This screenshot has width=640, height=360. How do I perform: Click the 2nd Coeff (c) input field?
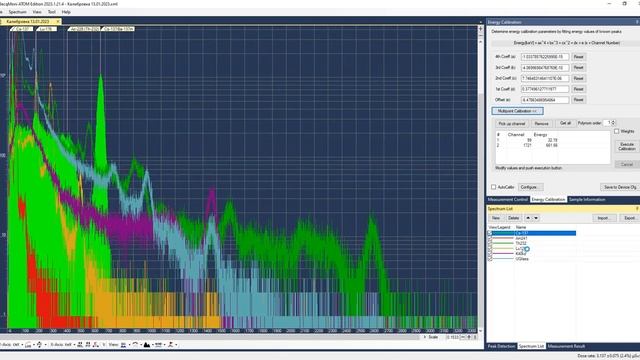(545, 78)
